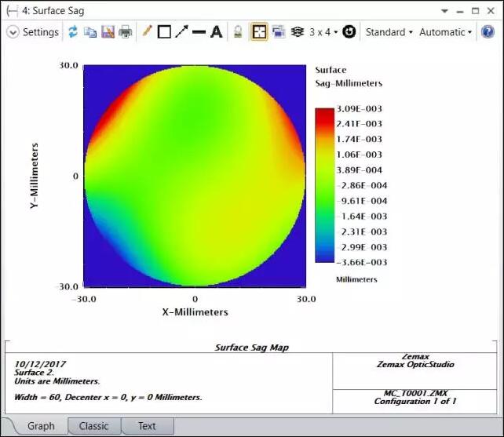This screenshot has height=437, width=504.
Task: Click the copy window contents icon
Action: pyautogui.click(x=90, y=32)
